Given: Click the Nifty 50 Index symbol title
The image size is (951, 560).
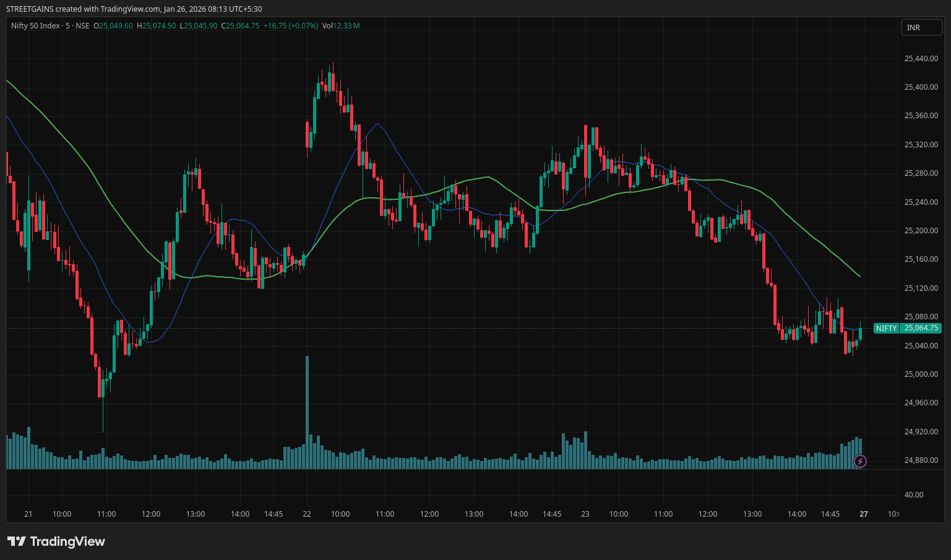Looking at the screenshot, I should pos(35,26).
